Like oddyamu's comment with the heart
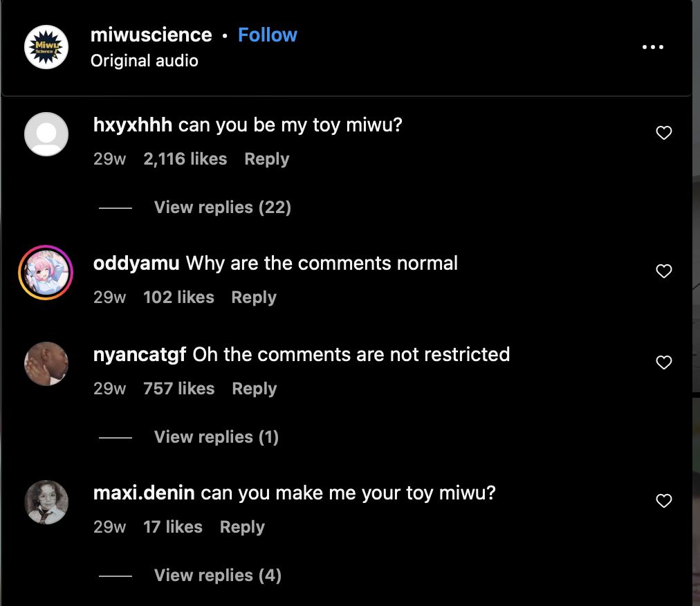Viewport: 700px width, 606px height. pyautogui.click(x=664, y=271)
